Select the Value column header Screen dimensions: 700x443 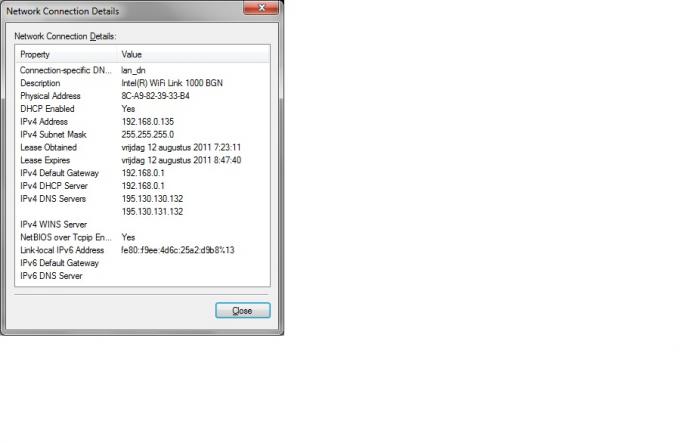pyautogui.click(x=194, y=54)
